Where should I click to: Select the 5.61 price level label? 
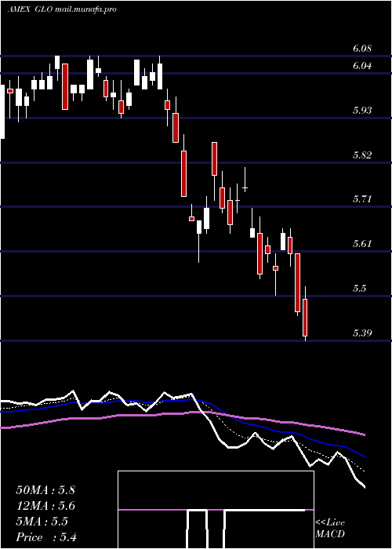click(362, 244)
